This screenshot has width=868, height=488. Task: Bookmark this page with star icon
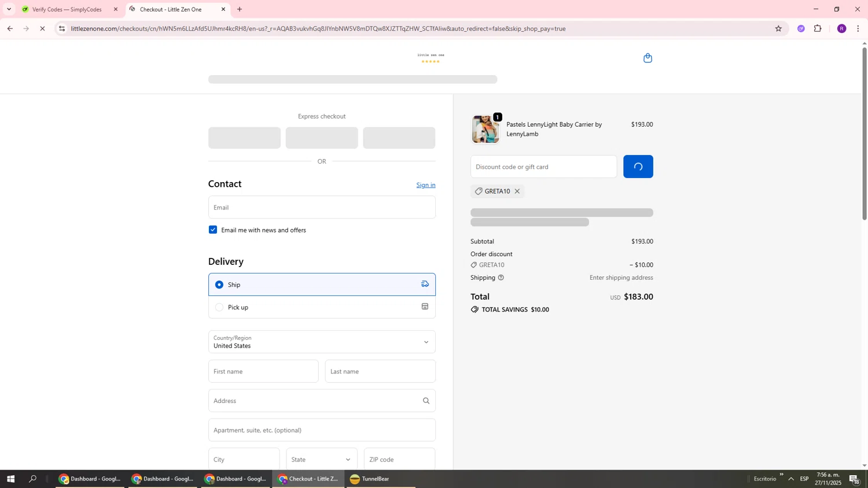778,28
